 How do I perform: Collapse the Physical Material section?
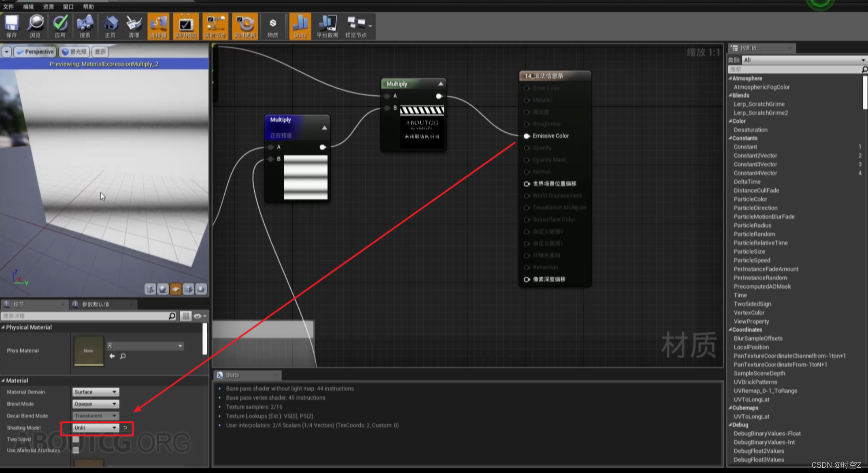(4, 327)
